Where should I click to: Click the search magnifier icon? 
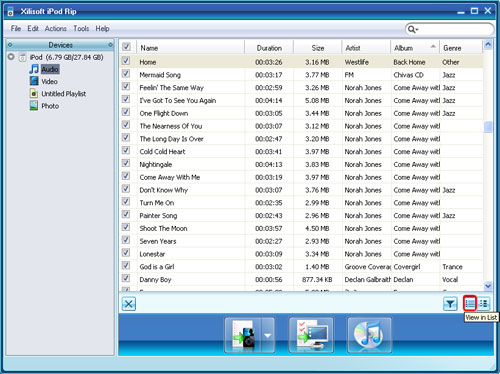click(412, 29)
